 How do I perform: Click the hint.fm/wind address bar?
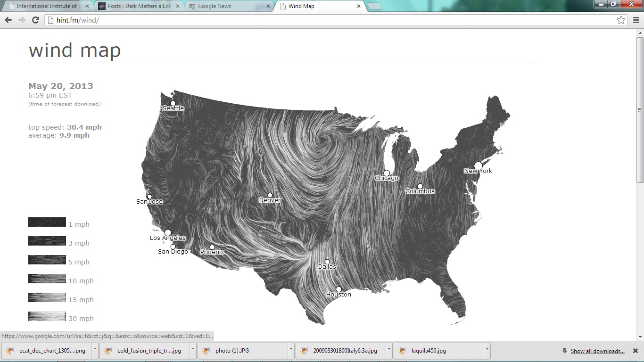(x=330, y=20)
